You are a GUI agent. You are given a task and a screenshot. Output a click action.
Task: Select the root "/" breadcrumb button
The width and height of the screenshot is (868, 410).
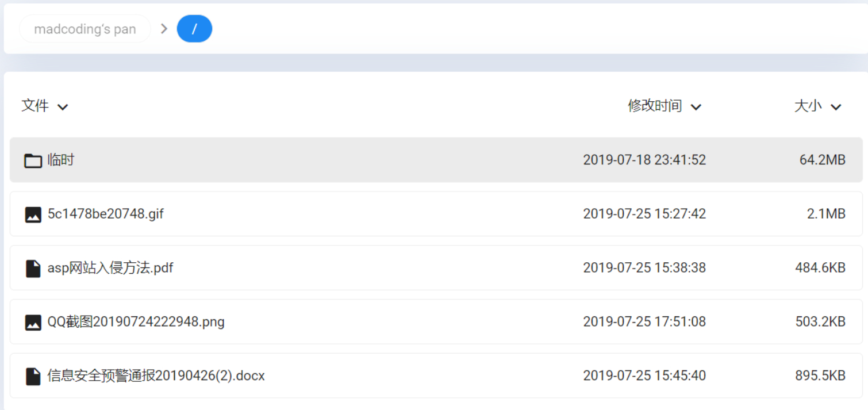point(194,29)
